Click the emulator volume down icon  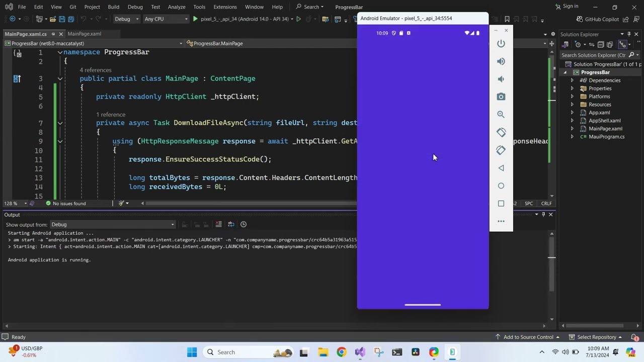pos(501,79)
